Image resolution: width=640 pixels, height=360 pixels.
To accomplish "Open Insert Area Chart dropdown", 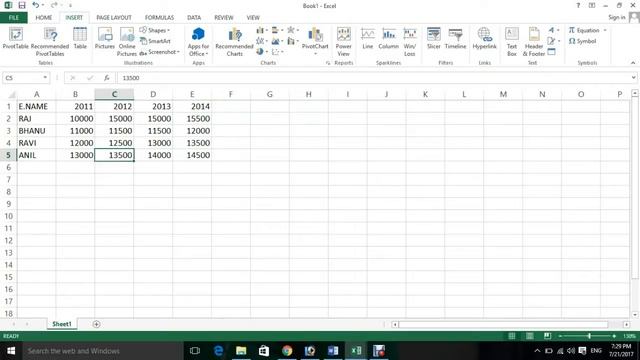I will click(x=277, y=41).
